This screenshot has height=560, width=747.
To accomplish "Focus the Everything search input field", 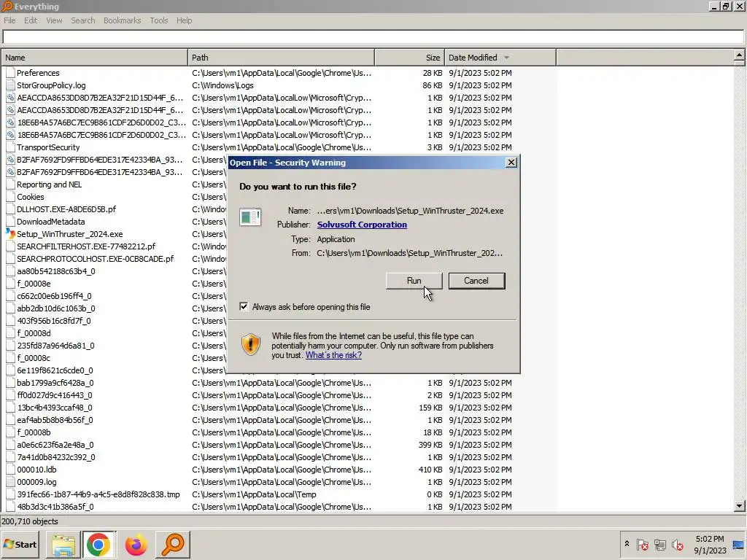I will (x=373, y=36).
